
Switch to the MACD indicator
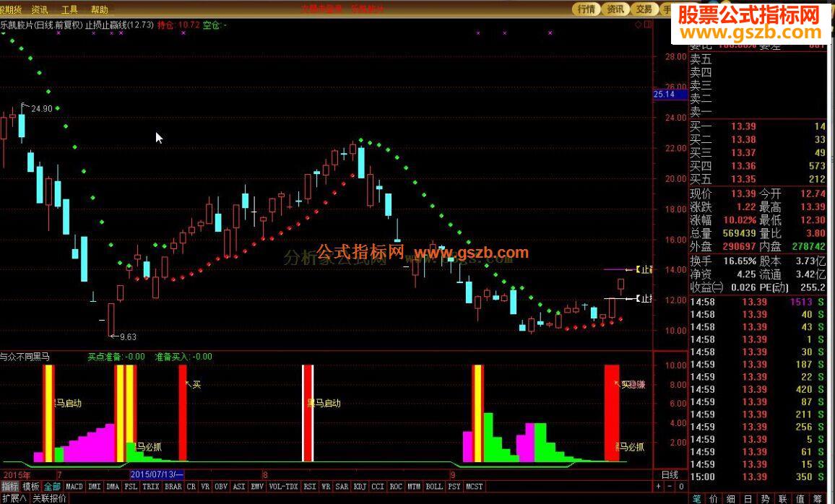[74, 487]
